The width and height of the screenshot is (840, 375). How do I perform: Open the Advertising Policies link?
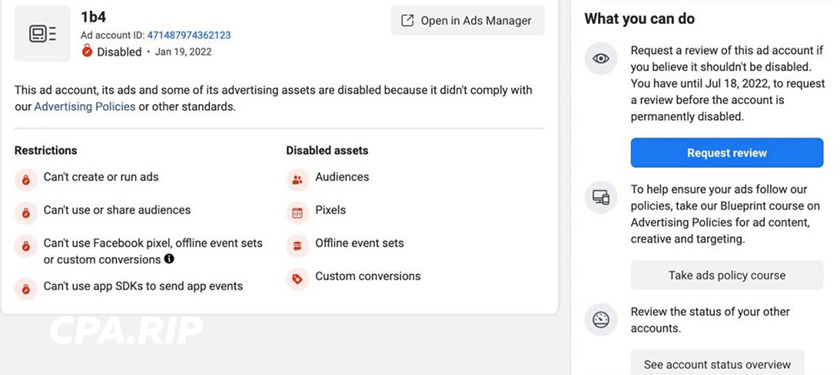click(x=85, y=106)
